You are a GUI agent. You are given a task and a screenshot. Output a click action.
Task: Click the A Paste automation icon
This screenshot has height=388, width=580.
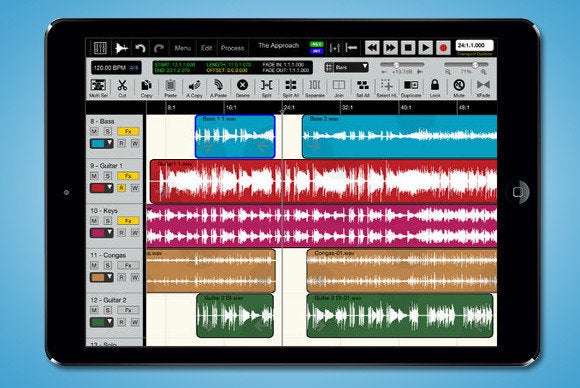point(219,88)
